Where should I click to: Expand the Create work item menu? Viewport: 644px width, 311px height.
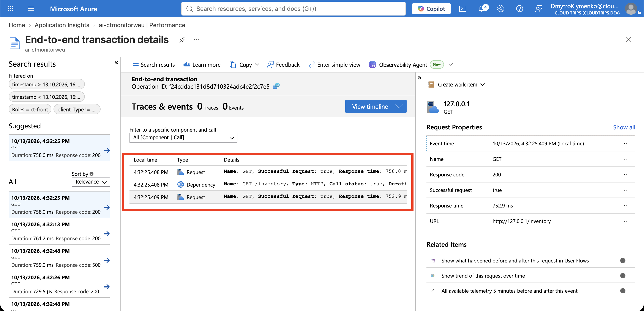point(456,84)
